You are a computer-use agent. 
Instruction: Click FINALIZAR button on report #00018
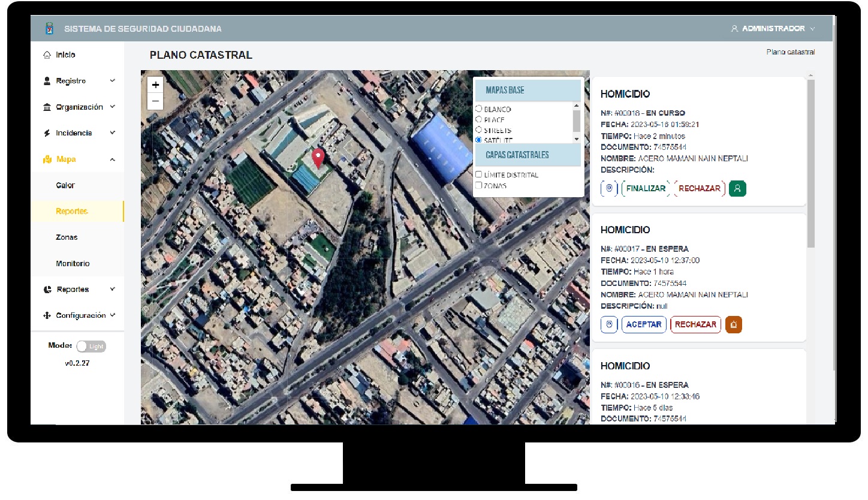point(646,188)
